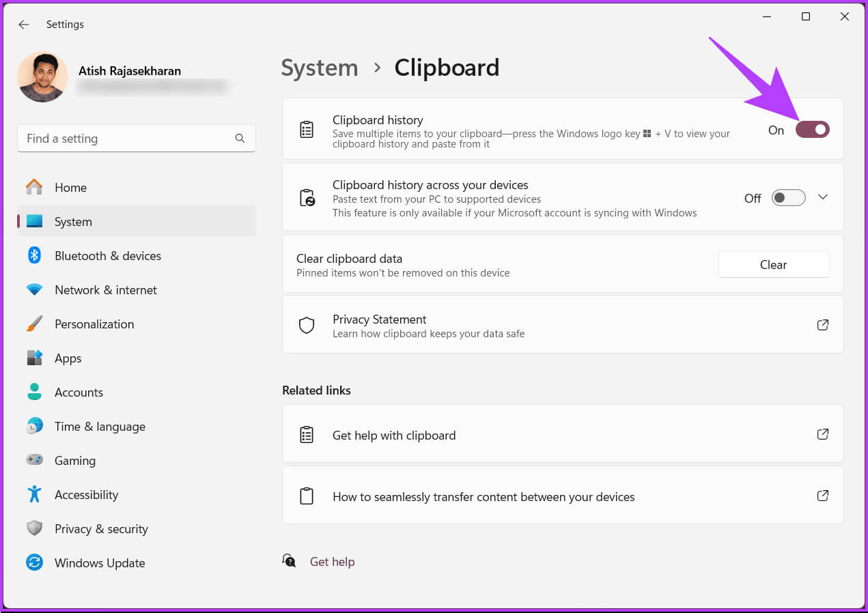This screenshot has width=868, height=613.
Task: Click the Get help headset icon
Action: (289, 560)
